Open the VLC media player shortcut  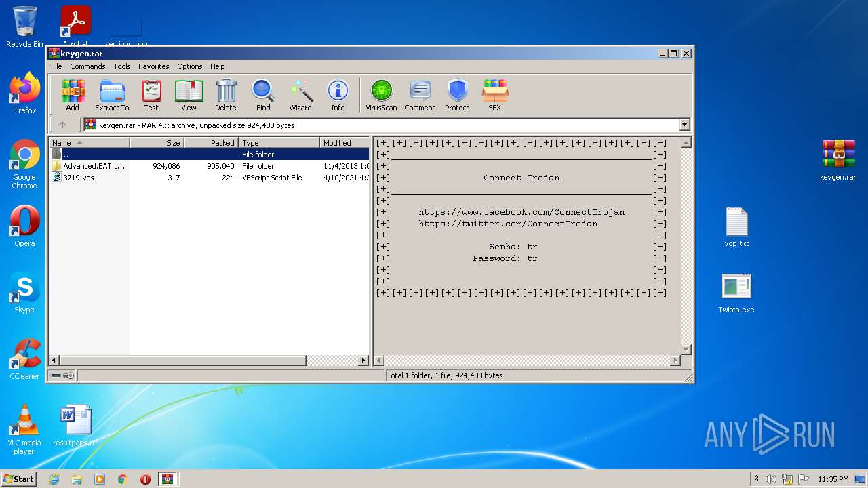click(x=24, y=430)
